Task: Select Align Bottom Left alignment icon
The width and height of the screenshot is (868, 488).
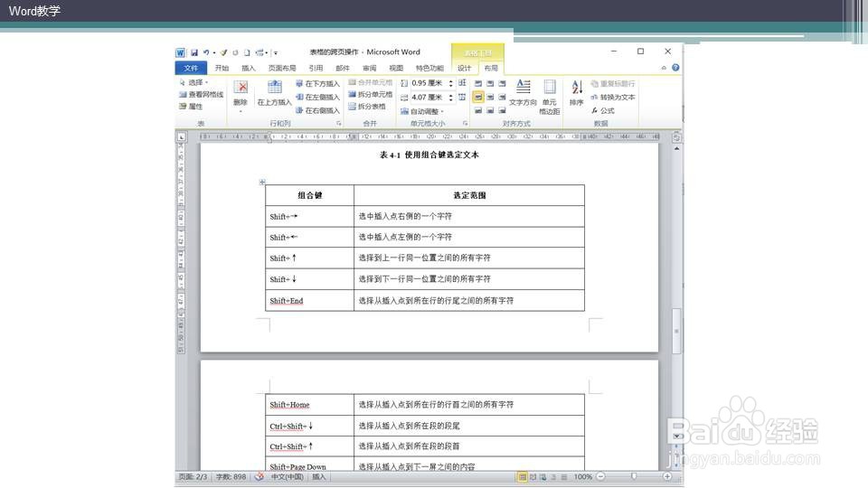Action: click(478, 110)
